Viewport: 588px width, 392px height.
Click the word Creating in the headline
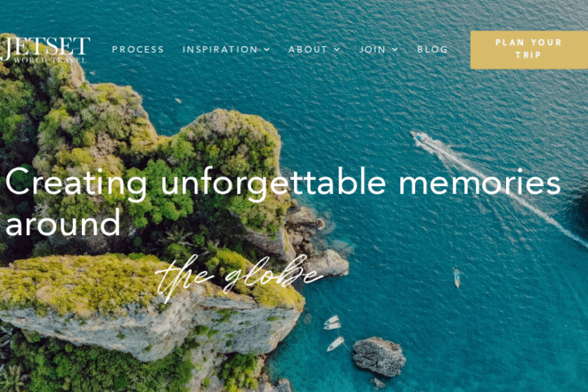pos(76,183)
